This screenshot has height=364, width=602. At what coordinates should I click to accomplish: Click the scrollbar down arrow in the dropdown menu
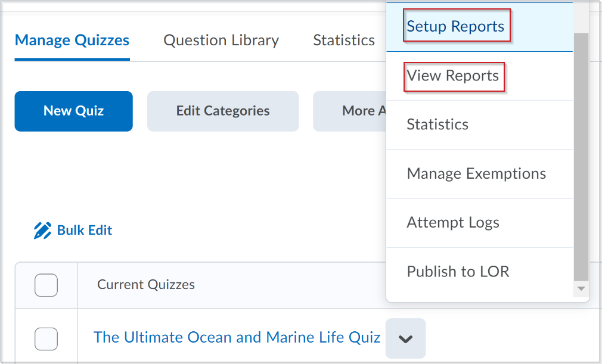[581, 289]
